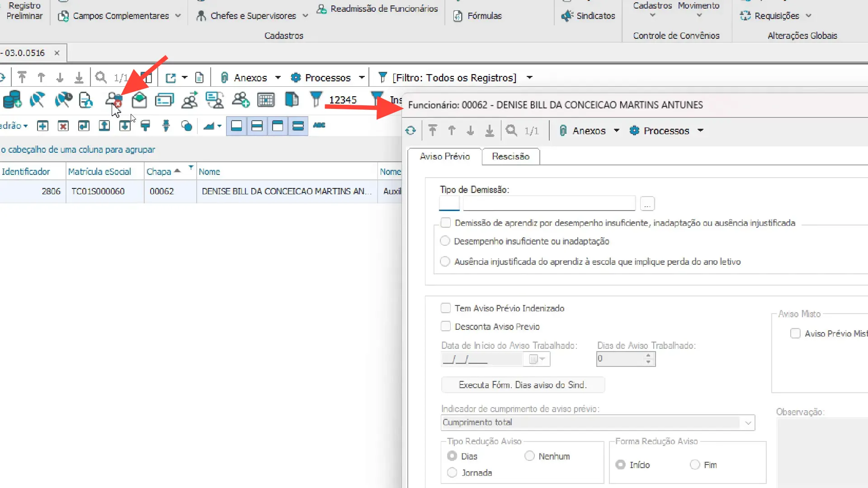Click the employee termination (rescisão) icon

click(x=113, y=100)
